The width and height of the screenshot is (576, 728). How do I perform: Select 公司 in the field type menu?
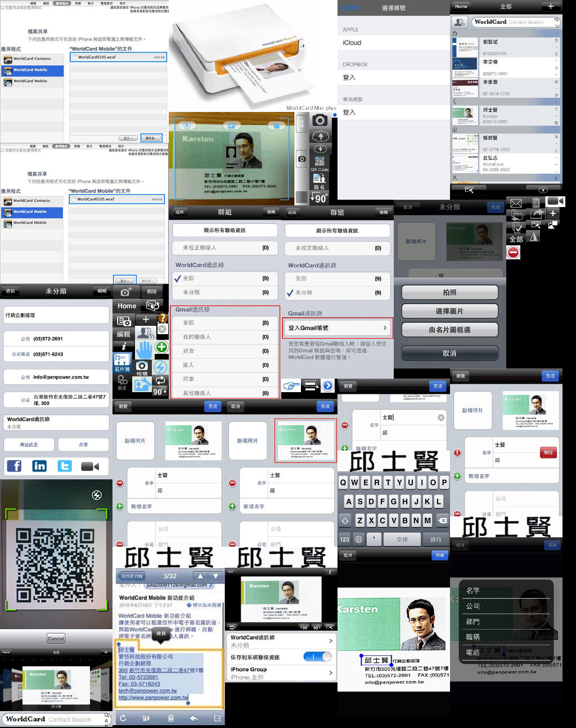click(474, 606)
